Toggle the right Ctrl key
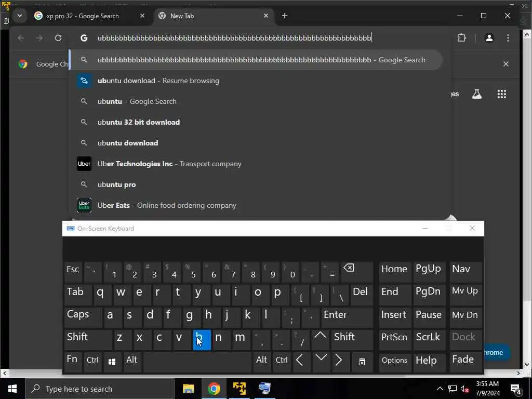The height and width of the screenshot is (399, 532). coord(282,362)
